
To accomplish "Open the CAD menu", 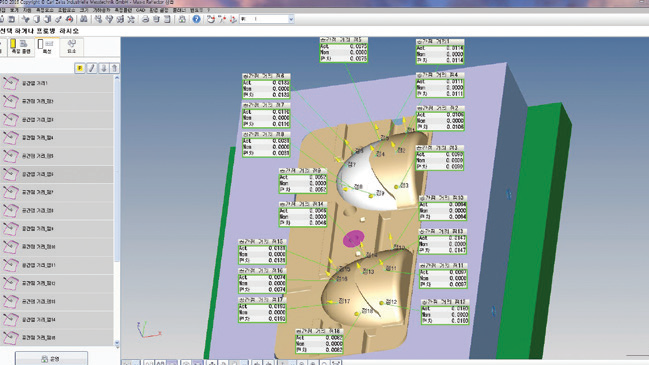I will coord(141,10).
